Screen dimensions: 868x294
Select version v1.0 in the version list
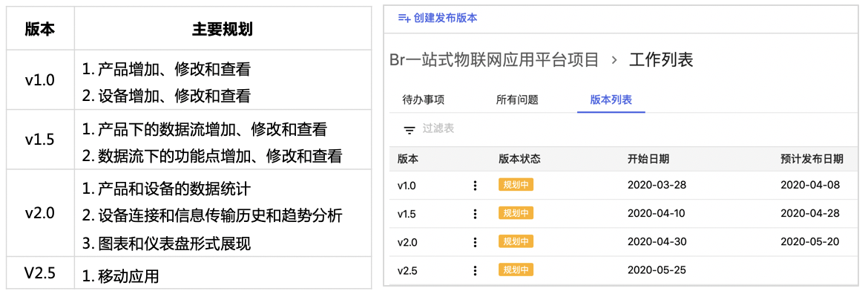(x=407, y=186)
